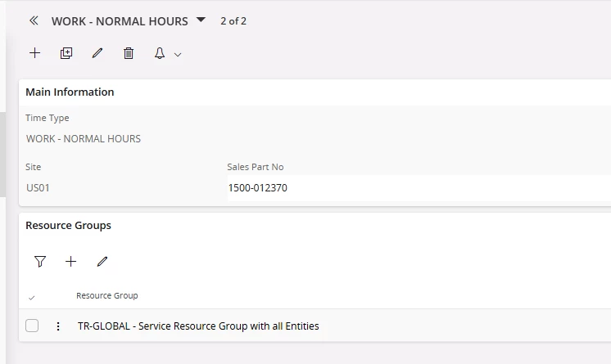611x364 pixels.
Task: Click the left-edge vertical scrollbar
Action: [2, 155]
